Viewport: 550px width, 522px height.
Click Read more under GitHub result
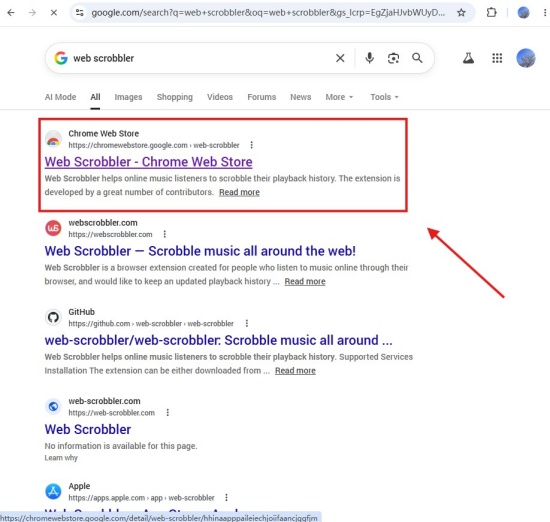point(295,371)
